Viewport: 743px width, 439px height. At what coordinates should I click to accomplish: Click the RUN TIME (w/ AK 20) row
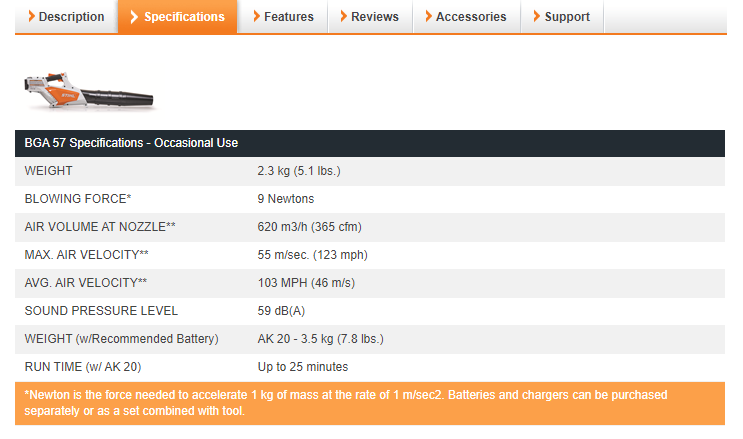(x=370, y=367)
